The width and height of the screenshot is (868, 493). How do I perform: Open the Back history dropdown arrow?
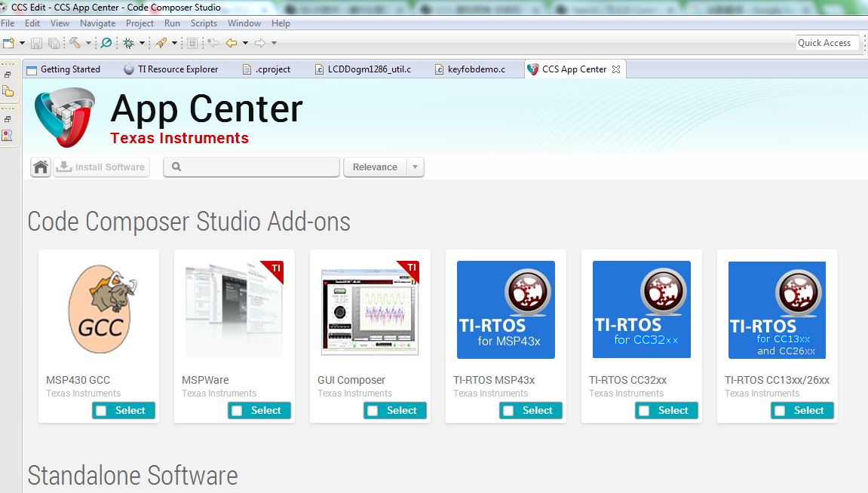click(245, 43)
